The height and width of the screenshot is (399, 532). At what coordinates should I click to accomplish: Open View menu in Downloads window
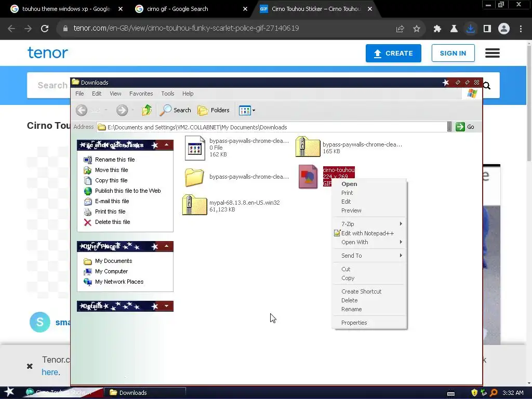point(115,94)
